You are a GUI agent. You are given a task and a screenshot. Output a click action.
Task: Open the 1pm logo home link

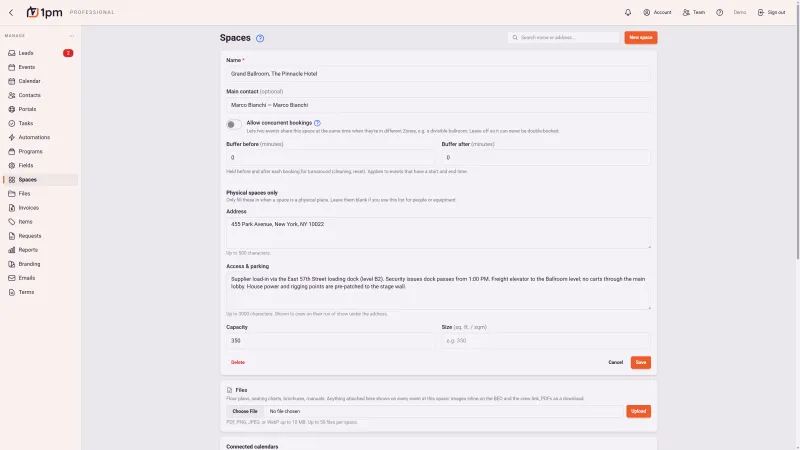pyautogui.click(x=44, y=12)
